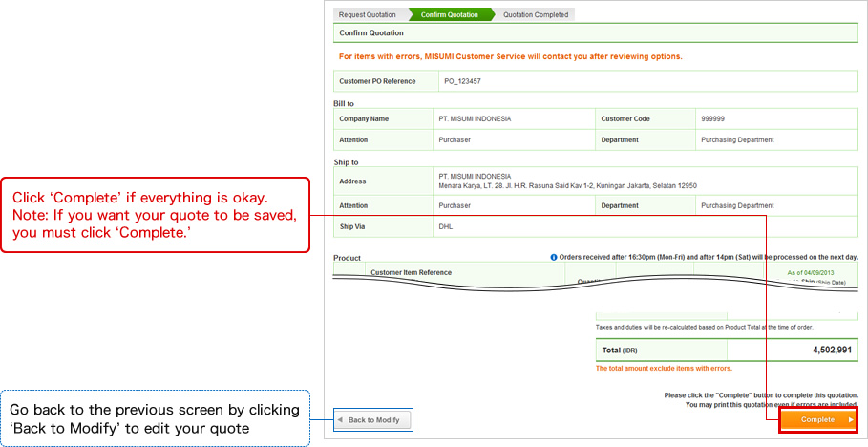Click the As of 04/09/2013 text
This screenshot has height=447, width=868.
click(x=811, y=273)
